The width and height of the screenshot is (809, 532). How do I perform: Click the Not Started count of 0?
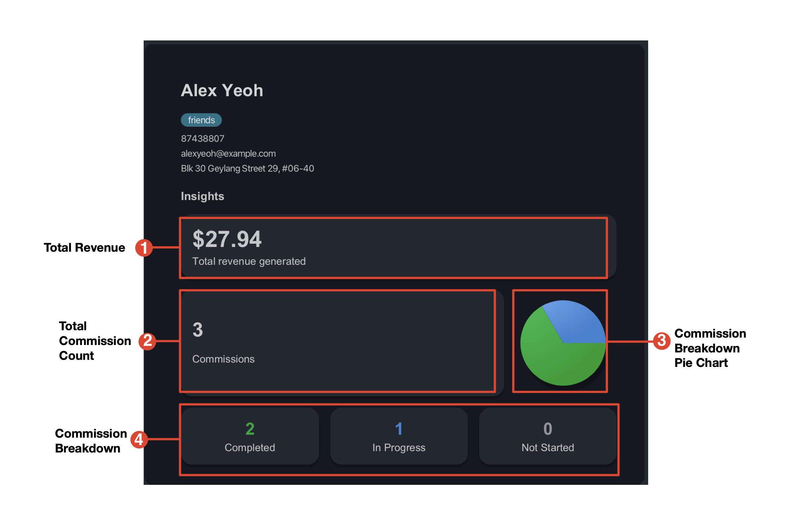[x=548, y=429]
